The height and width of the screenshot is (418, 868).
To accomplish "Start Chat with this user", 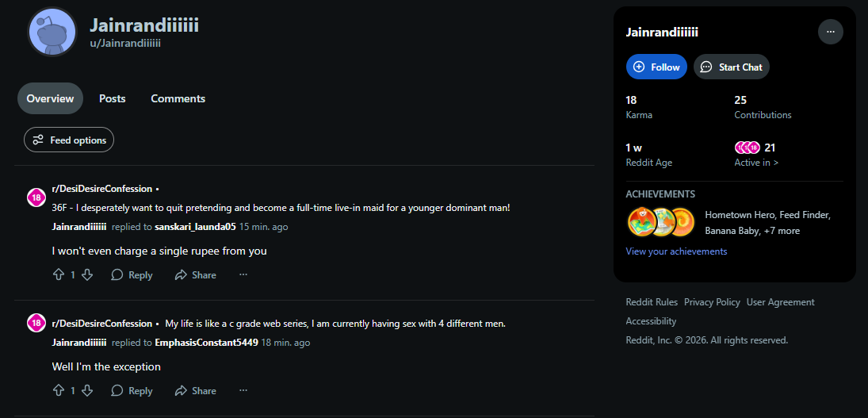I will (731, 67).
